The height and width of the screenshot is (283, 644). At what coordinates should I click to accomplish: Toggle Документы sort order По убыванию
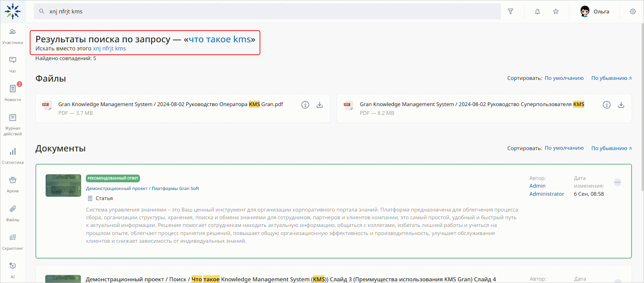611,148
